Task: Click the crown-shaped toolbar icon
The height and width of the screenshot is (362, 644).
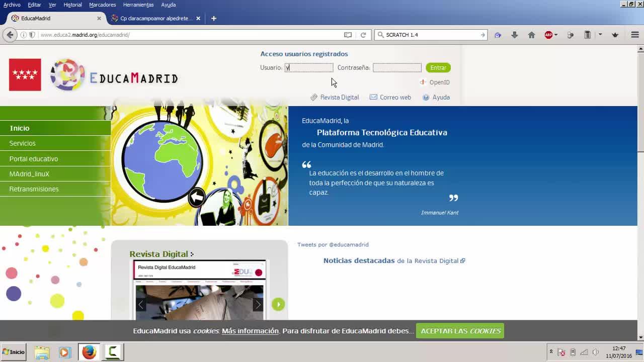Action: click(615, 35)
